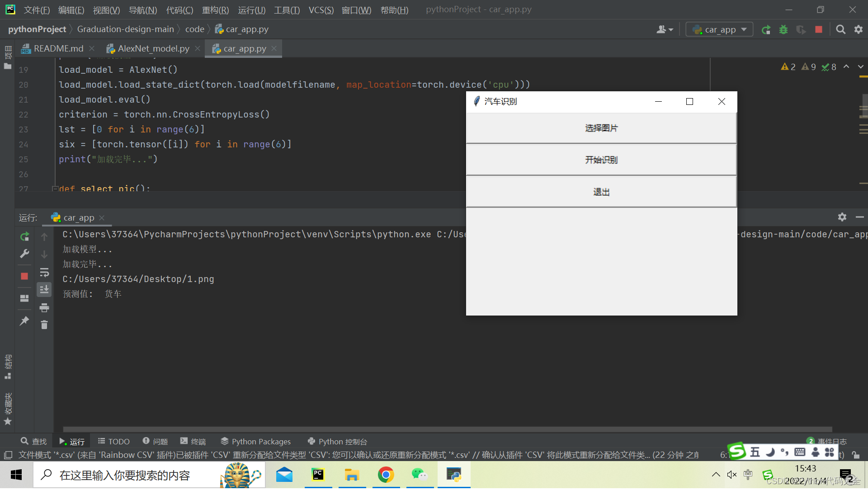Switch to the AlexNet_model.py tab

pyautogui.click(x=153, y=49)
